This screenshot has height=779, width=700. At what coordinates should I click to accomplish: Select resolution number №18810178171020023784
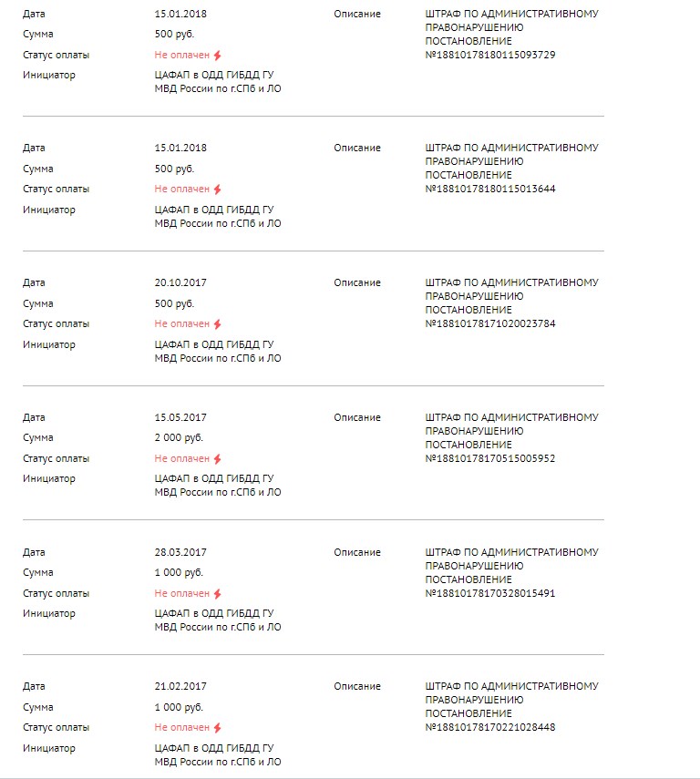pos(490,323)
